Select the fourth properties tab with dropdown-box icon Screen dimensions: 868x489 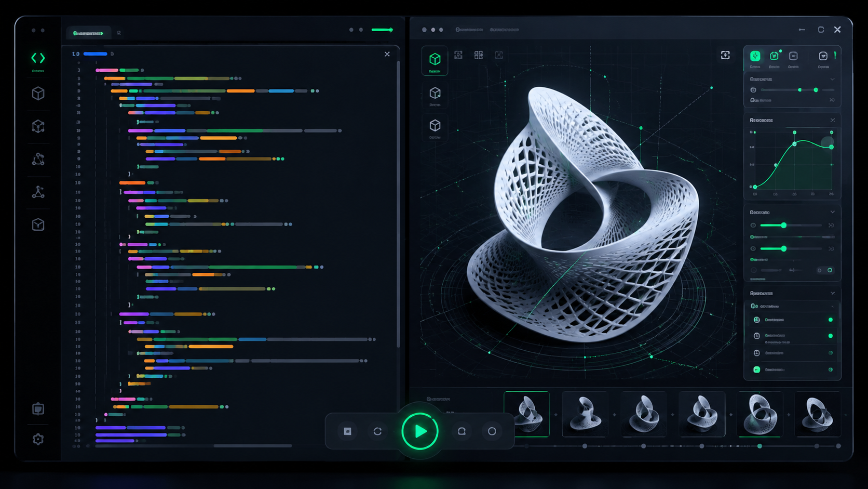click(x=823, y=56)
